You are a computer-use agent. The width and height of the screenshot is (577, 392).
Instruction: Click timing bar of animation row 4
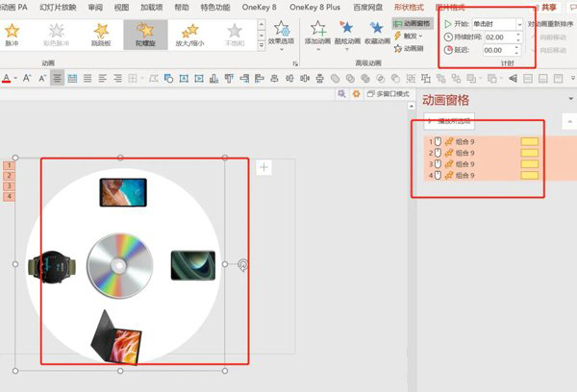530,176
